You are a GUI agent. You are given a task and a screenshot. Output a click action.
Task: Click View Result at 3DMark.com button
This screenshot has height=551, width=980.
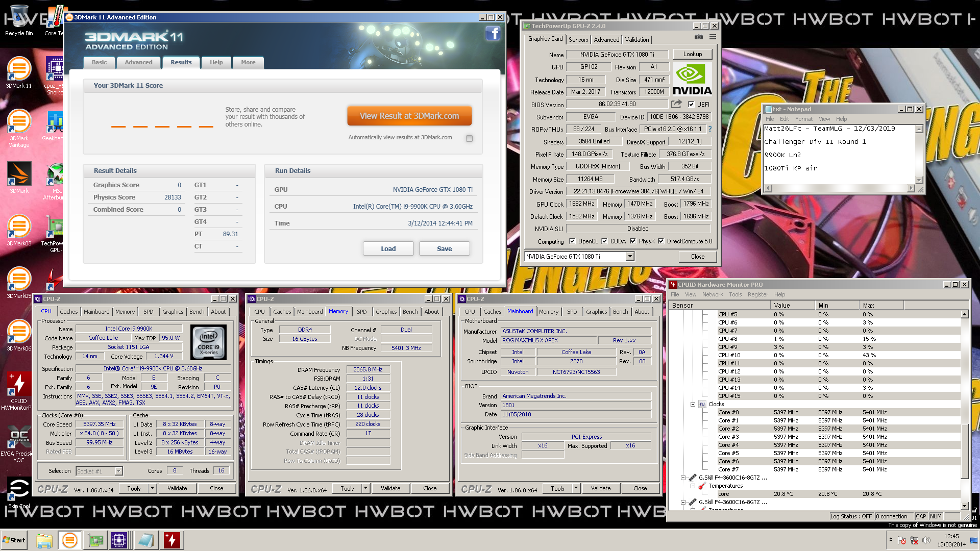[x=409, y=116]
